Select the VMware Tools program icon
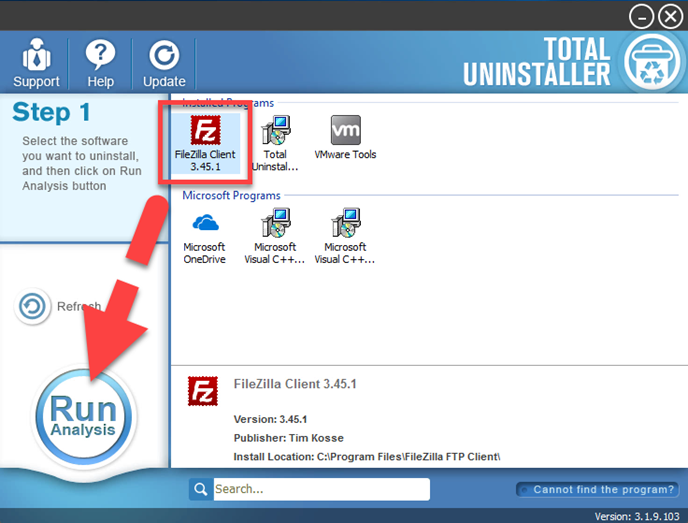The height and width of the screenshot is (523, 688). (345, 137)
